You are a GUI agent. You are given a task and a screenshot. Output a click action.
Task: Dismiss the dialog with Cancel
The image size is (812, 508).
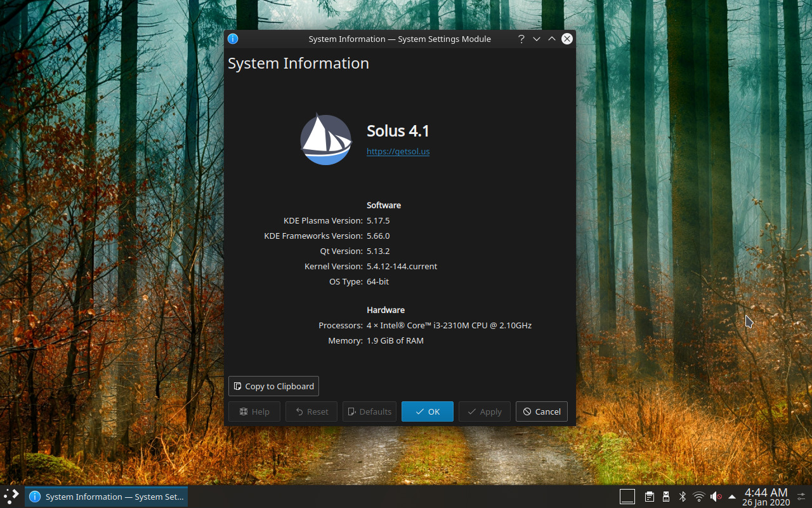pos(541,411)
